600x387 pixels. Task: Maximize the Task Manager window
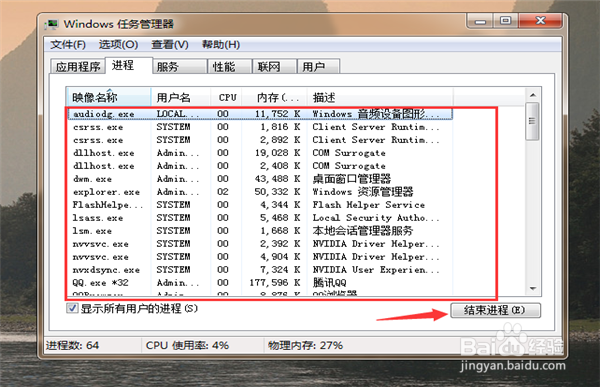pyautogui.click(x=505, y=21)
